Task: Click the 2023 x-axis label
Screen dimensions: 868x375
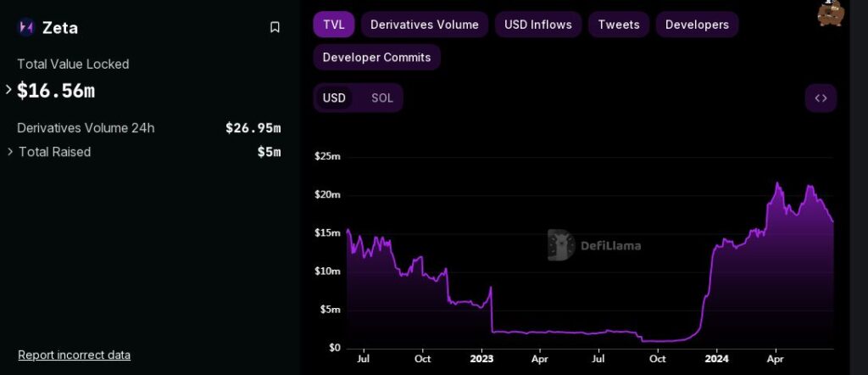Action: [x=481, y=359]
